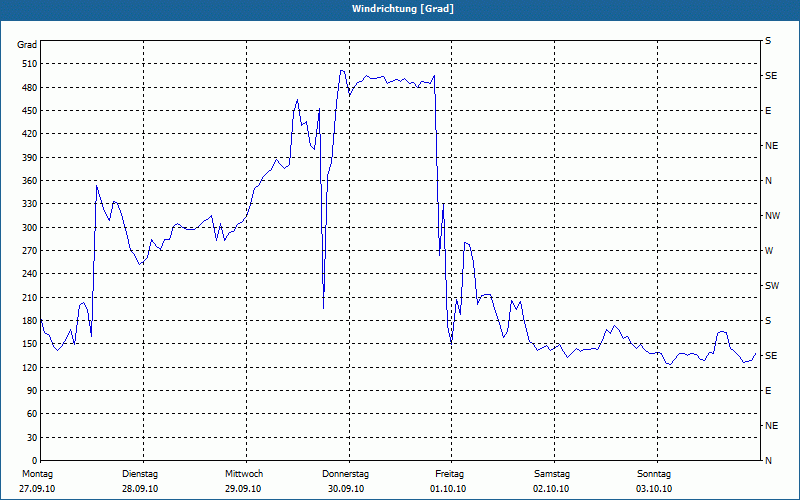Select the date '01.10.10'
Image resolution: width=800 pixels, height=500 pixels.
point(448,489)
